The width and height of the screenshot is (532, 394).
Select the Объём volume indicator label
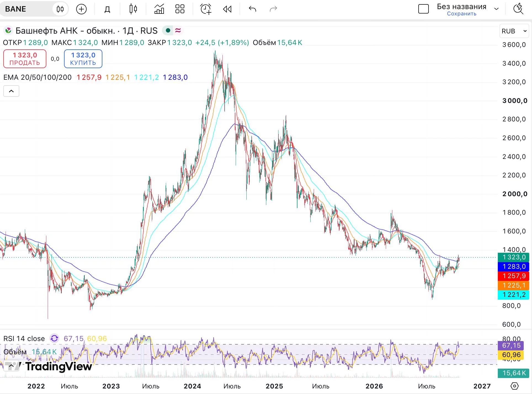click(x=15, y=352)
